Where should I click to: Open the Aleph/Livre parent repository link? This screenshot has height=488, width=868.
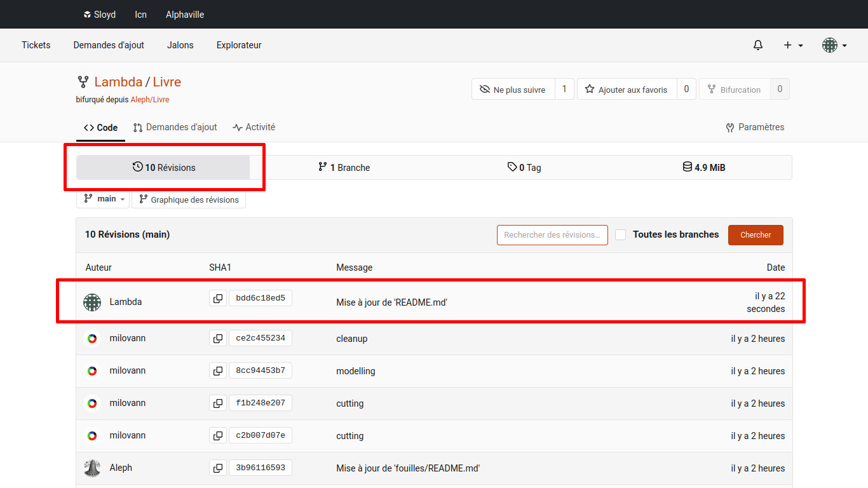(150, 100)
